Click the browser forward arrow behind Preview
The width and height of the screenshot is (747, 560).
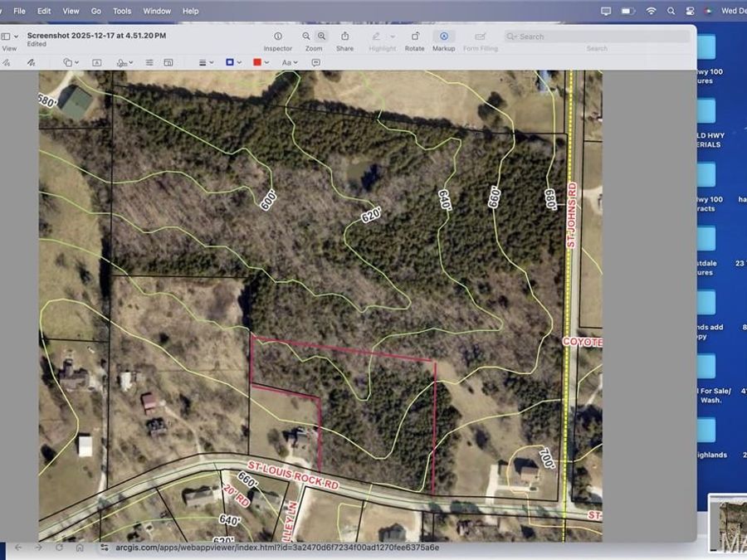point(38,548)
